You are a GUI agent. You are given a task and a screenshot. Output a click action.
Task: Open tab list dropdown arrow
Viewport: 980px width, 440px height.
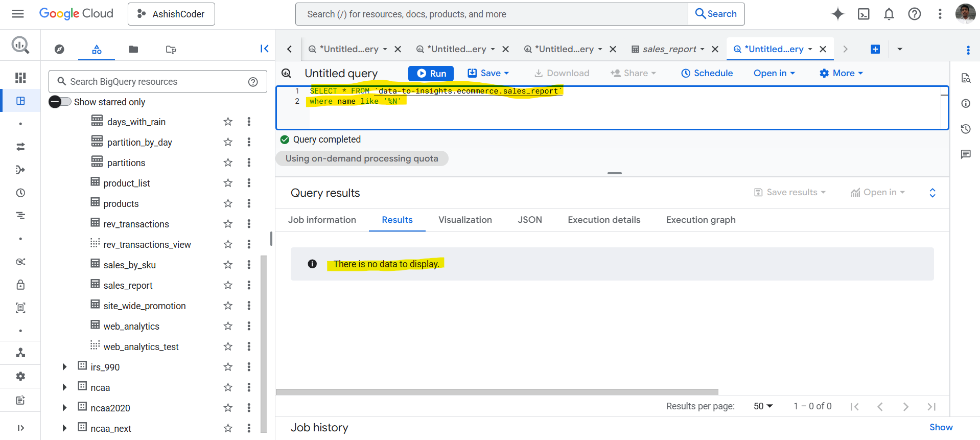coord(900,49)
